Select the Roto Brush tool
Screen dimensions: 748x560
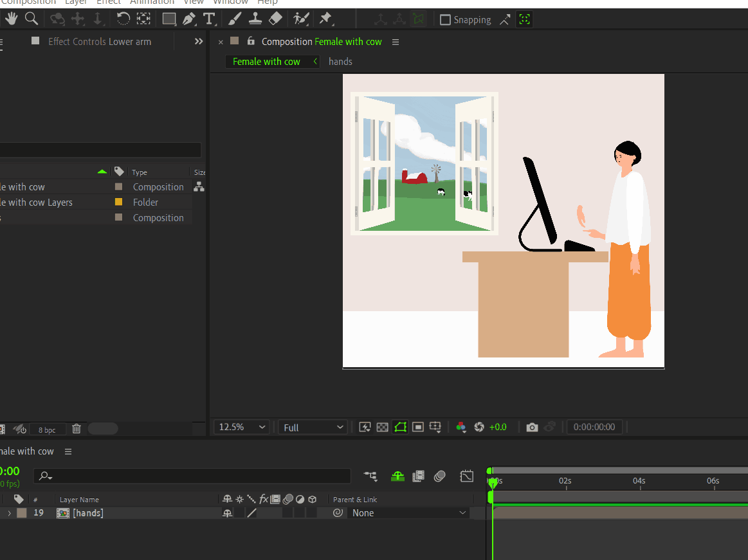coord(301,19)
